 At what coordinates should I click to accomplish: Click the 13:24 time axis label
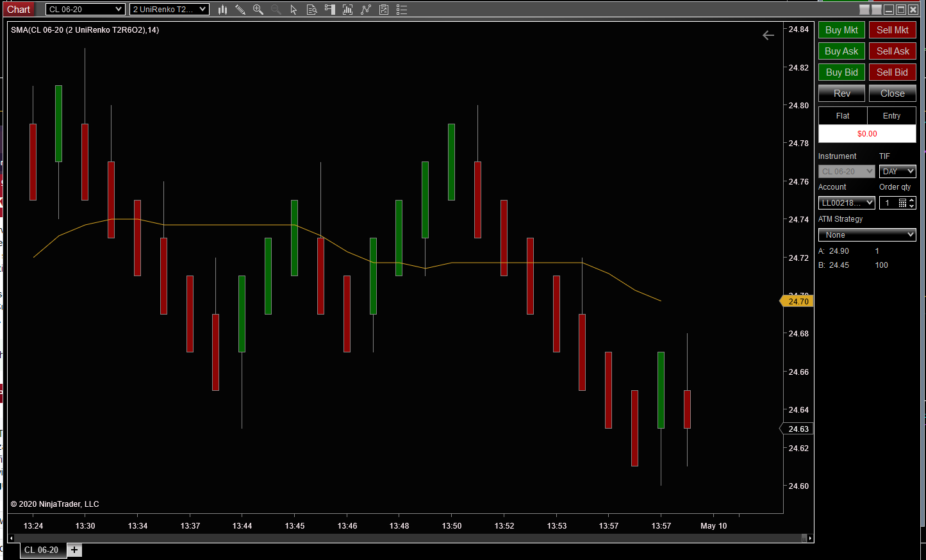(x=33, y=526)
